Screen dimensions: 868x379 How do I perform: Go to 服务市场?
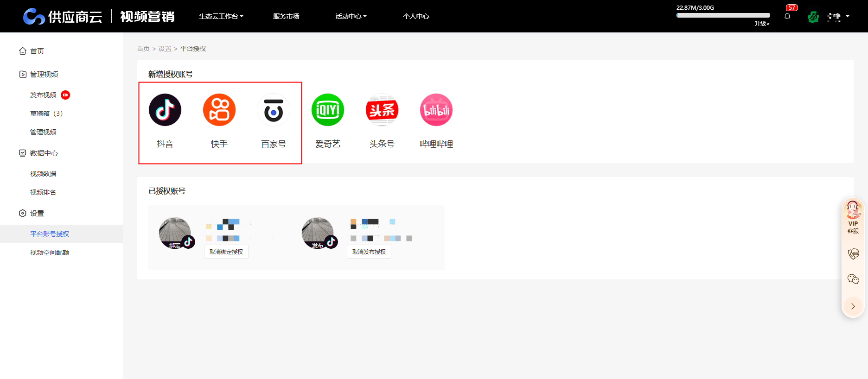click(x=286, y=16)
